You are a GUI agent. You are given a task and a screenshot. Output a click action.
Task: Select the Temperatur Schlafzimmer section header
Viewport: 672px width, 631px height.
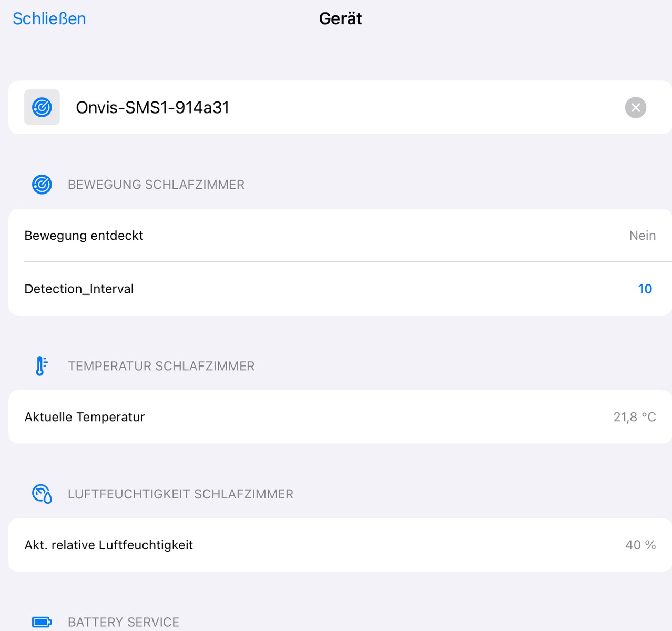click(161, 366)
